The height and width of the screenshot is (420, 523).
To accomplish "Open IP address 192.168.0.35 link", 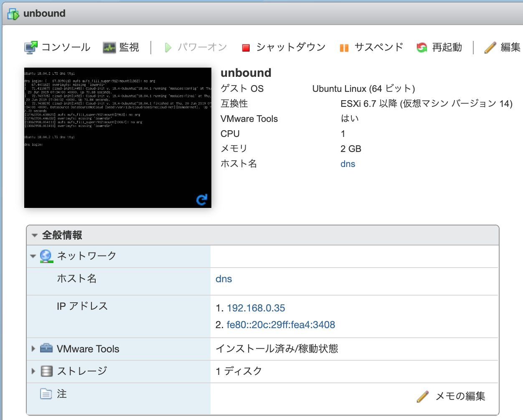I will pos(256,308).
